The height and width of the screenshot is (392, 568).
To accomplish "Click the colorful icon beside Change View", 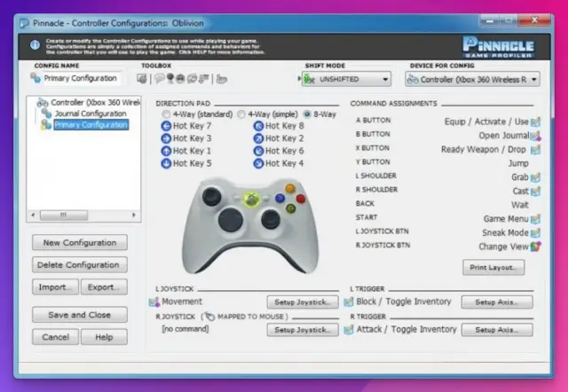I will [535, 247].
